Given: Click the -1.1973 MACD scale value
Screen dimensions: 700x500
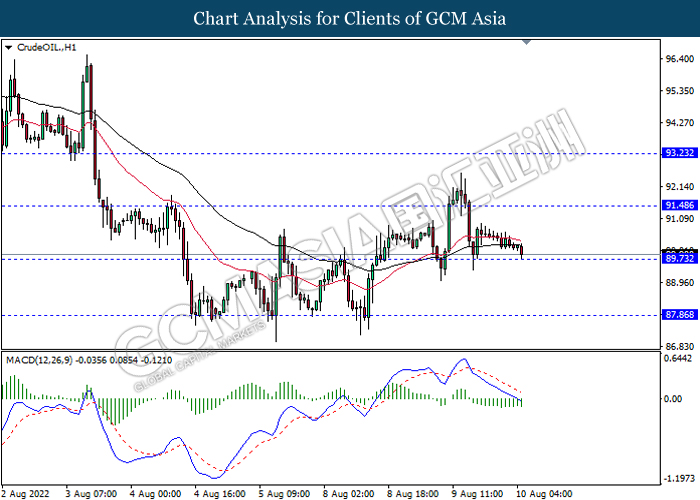Looking at the screenshot, I should [679, 479].
